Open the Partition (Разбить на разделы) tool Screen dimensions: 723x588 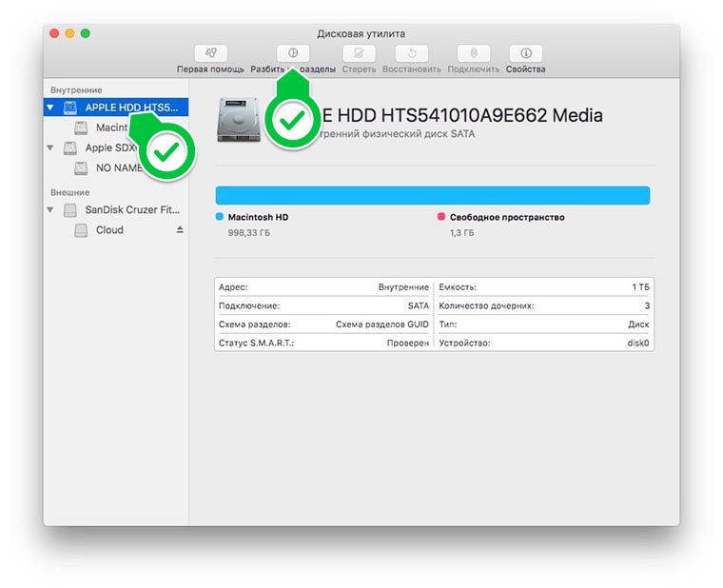(x=293, y=54)
